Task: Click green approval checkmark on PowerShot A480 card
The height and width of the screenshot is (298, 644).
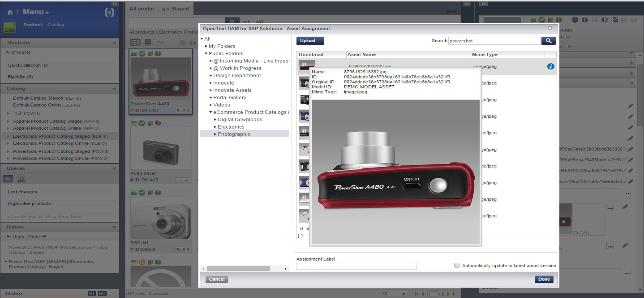Action: click(142, 54)
